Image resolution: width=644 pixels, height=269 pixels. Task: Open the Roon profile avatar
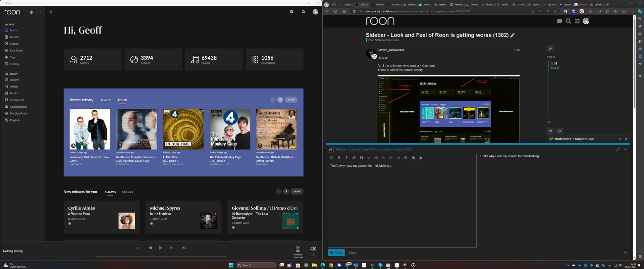[315, 12]
